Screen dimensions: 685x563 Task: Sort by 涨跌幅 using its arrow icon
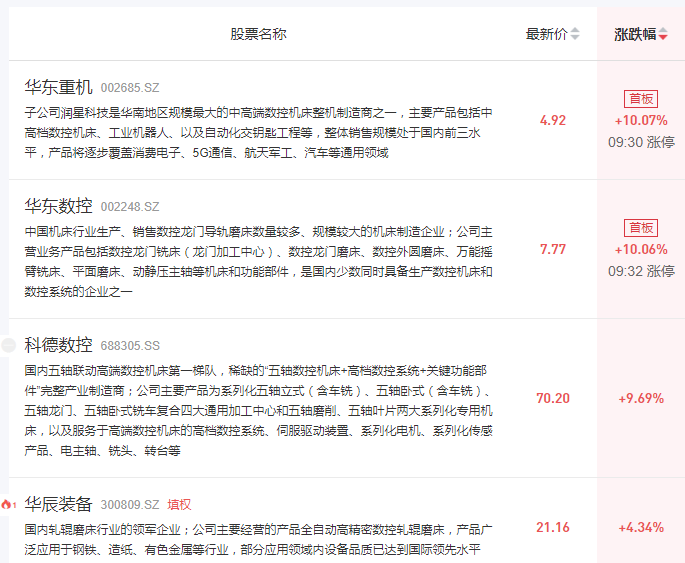(x=663, y=34)
